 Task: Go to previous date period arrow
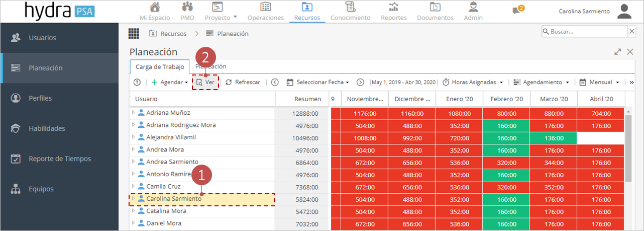tap(275, 82)
